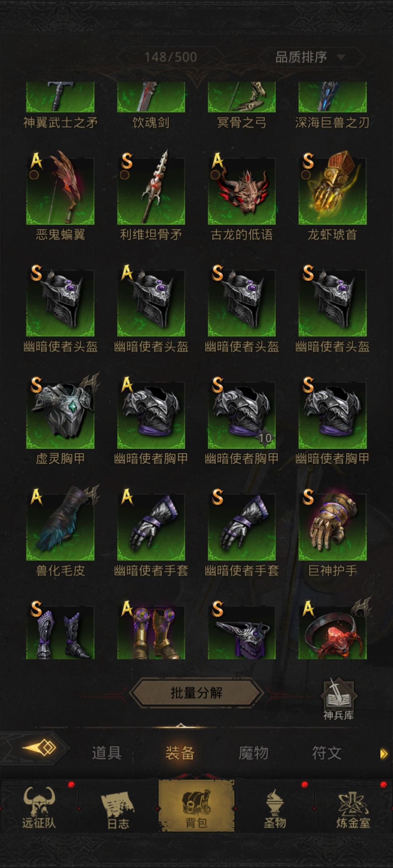Select the 龙虾琥首 golden gauntlet item
The width and height of the screenshot is (393, 868).
pyautogui.click(x=333, y=191)
